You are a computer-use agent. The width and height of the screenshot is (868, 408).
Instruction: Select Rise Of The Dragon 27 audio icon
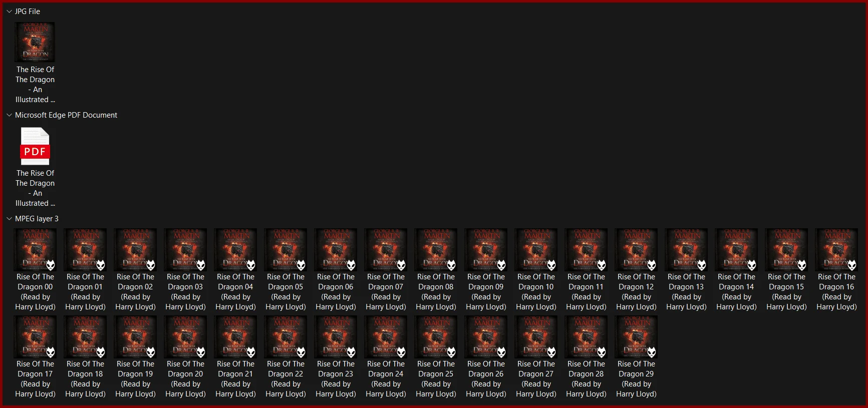point(536,337)
